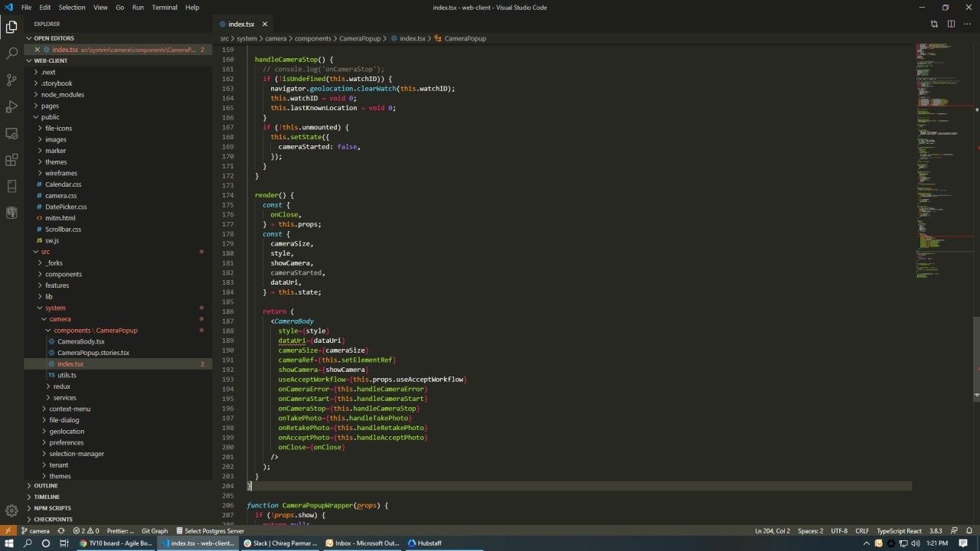Open the Selection menu
The image size is (980, 551).
[x=72, y=8]
